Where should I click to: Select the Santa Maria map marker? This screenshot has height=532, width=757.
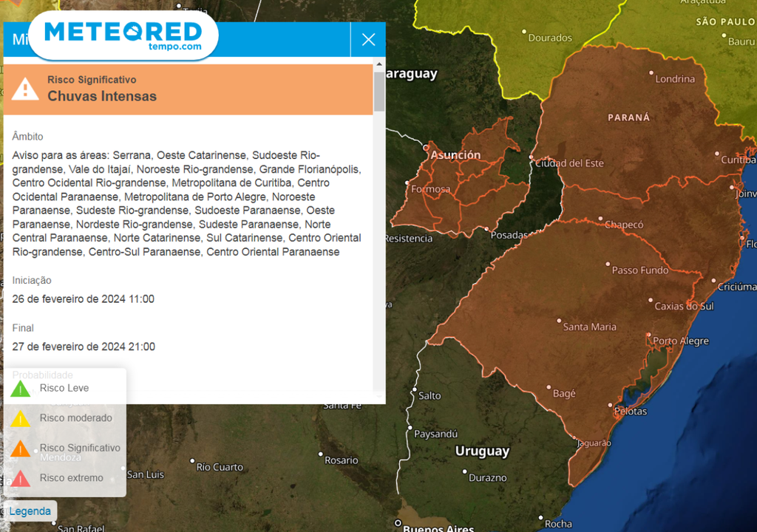[x=559, y=321]
